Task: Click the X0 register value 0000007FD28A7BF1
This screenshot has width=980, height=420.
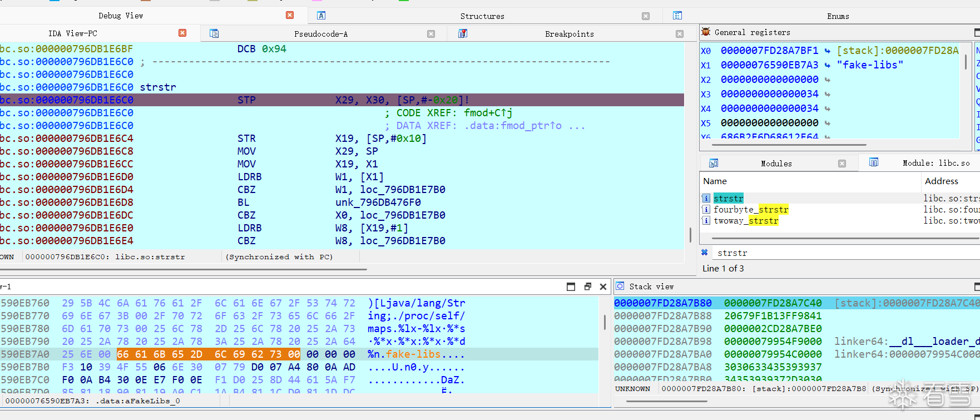Action: pyautogui.click(x=770, y=51)
